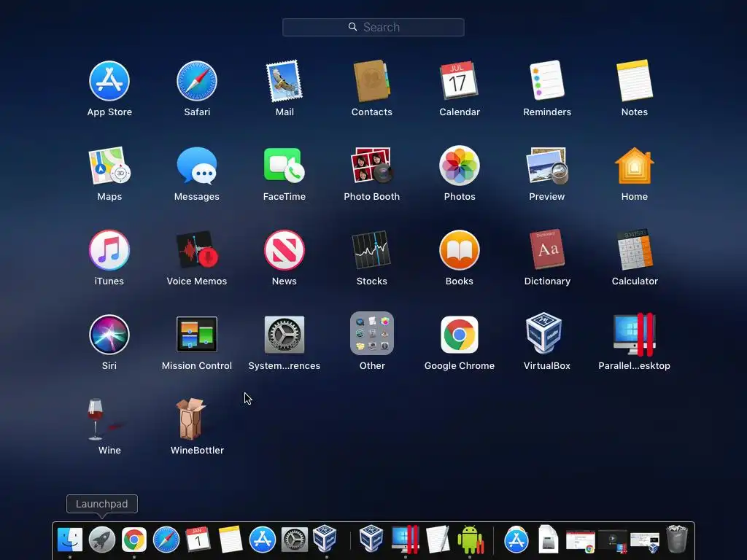The image size is (747, 560).
Task: Click the Launchpad search field
Action: click(373, 27)
